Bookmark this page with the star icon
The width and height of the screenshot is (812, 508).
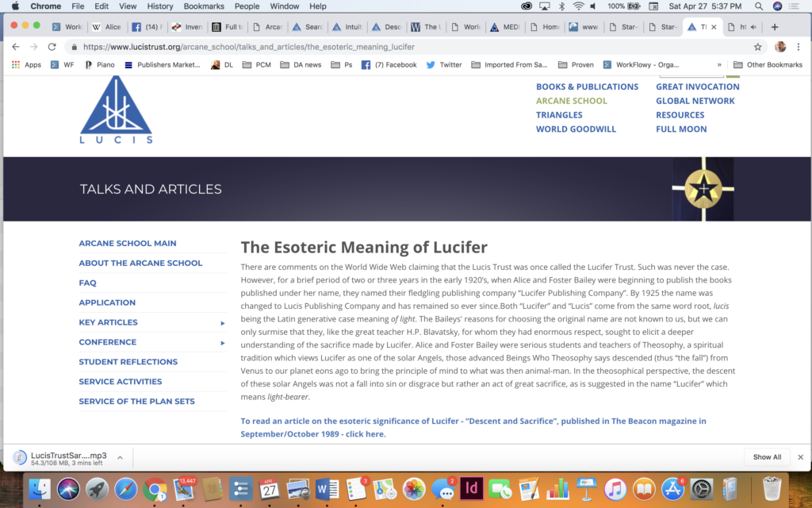click(757, 47)
